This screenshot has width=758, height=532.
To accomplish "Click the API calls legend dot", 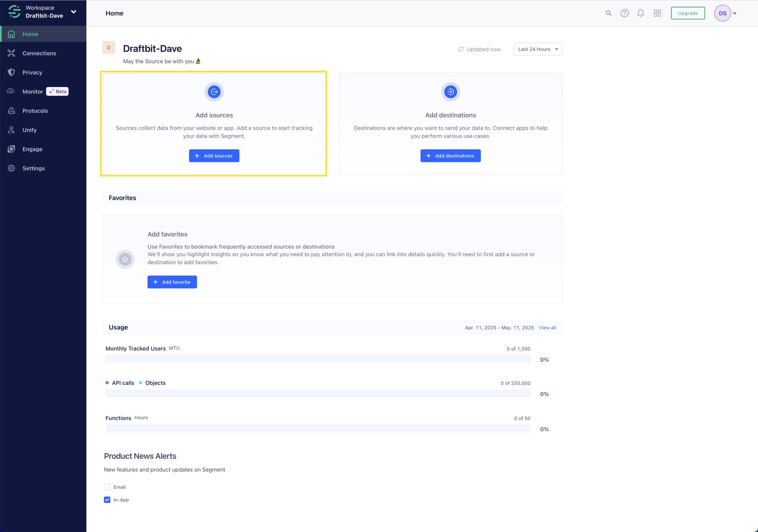I will [x=107, y=383].
